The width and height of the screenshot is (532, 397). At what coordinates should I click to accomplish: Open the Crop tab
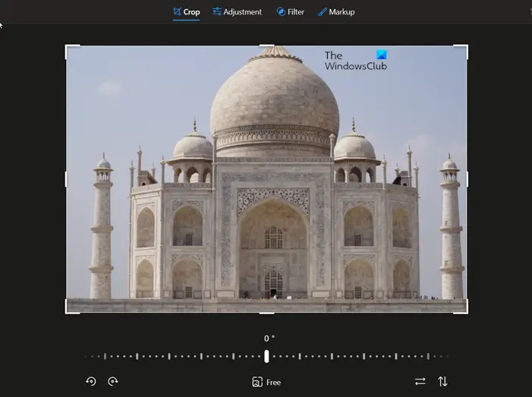click(186, 12)
